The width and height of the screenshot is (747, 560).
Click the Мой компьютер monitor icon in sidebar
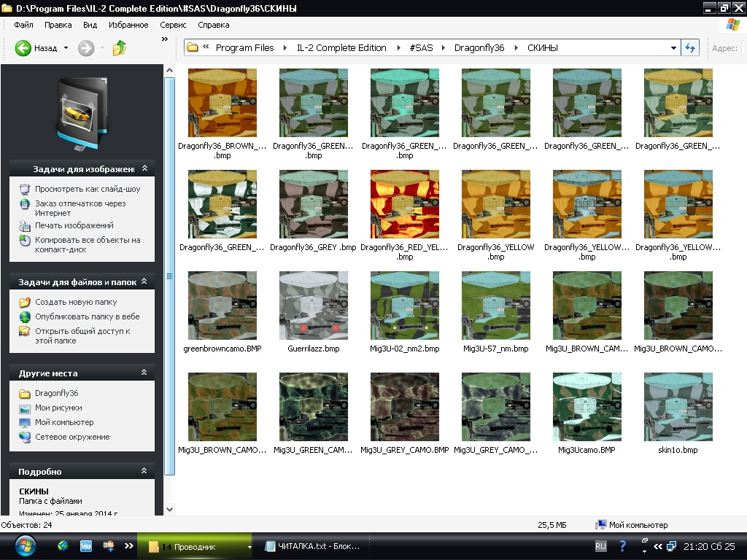25,423
